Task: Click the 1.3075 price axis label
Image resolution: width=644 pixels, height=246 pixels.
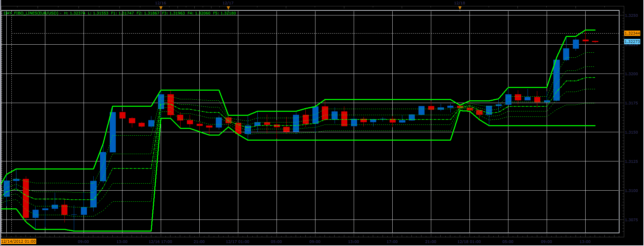Action: point(631,220)
